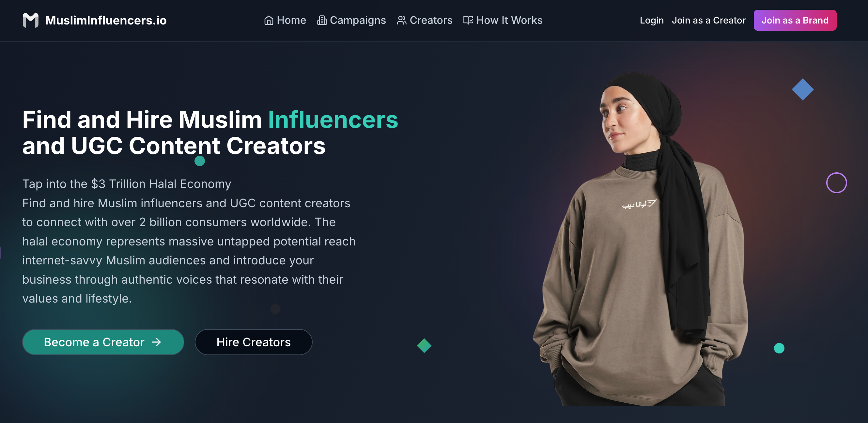Click the Campaigns building icon
Viewport: 868px width, 423px height.
point(322,21)
